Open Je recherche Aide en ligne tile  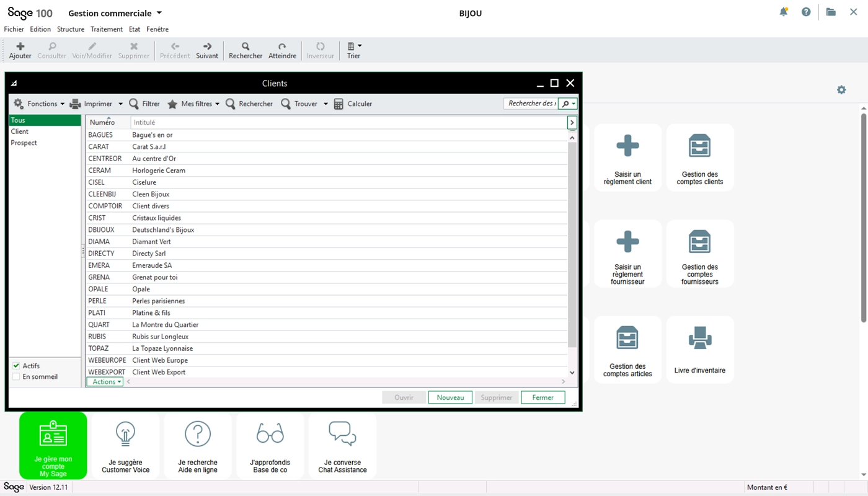[198, 445]
